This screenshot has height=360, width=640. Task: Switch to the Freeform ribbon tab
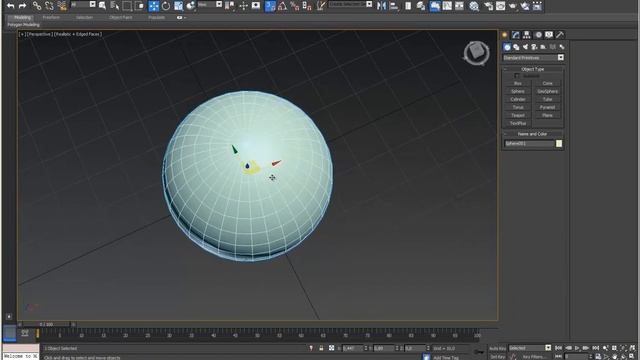(51, 18)
